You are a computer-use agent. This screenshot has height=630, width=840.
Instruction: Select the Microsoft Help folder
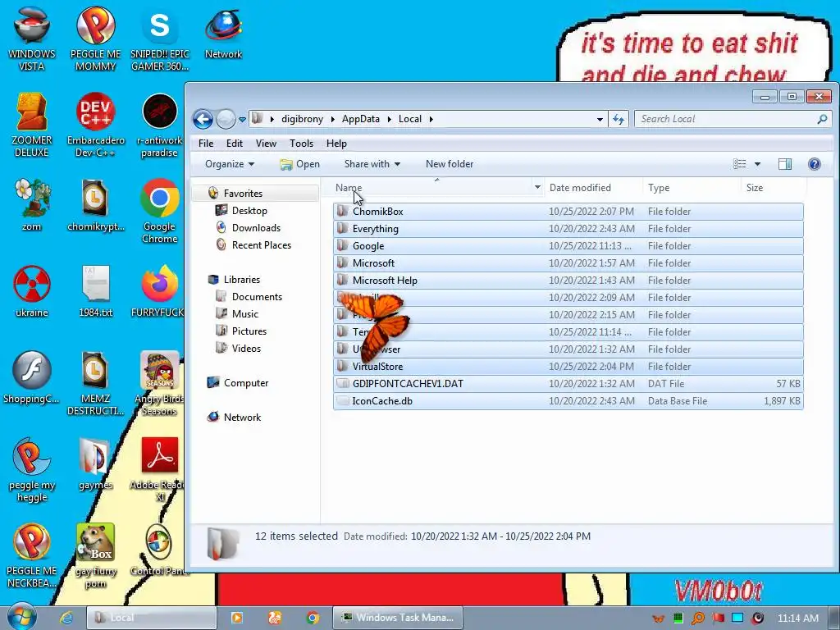(568, 281)
